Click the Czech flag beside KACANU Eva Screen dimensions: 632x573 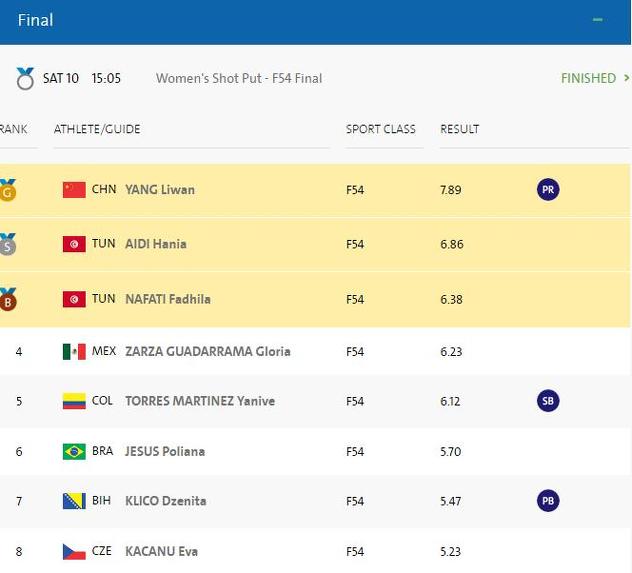click(74, 551)
